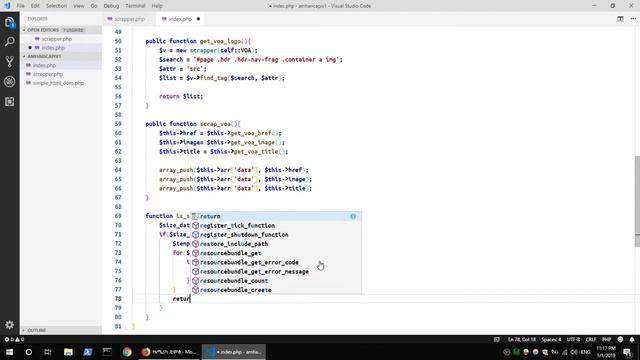Click the network icon in system tray
640x360 pixels.
coord(565,352)
